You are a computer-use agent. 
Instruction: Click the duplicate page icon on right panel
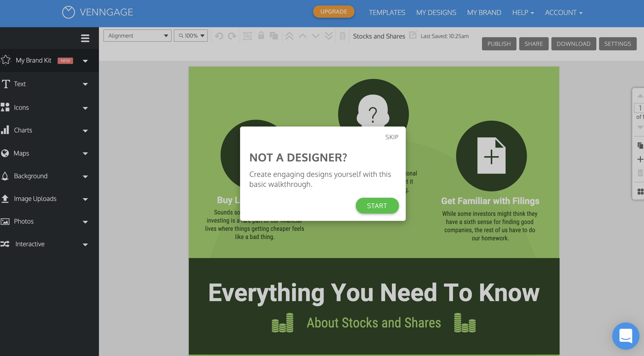(x=640, y=145)
